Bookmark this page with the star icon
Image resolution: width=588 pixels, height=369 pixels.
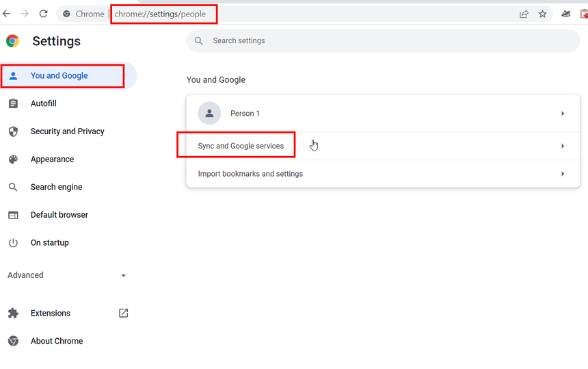coord(542,14)
